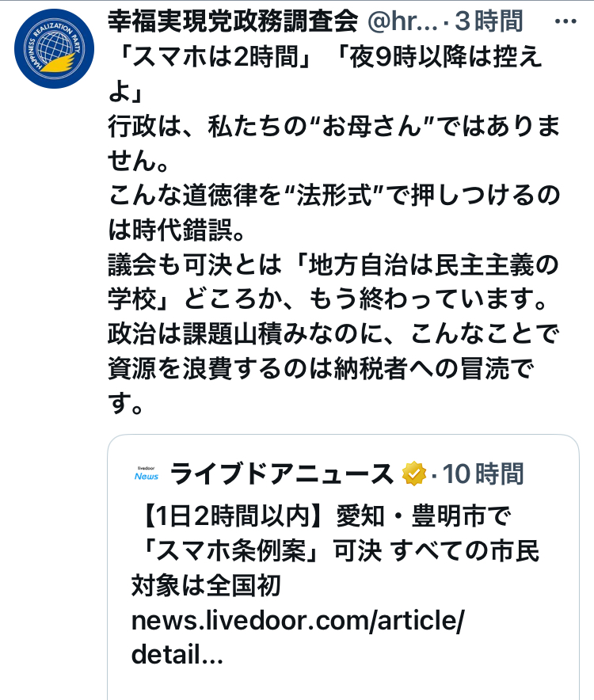Click the @hr... username handle

tap(402, 21)
